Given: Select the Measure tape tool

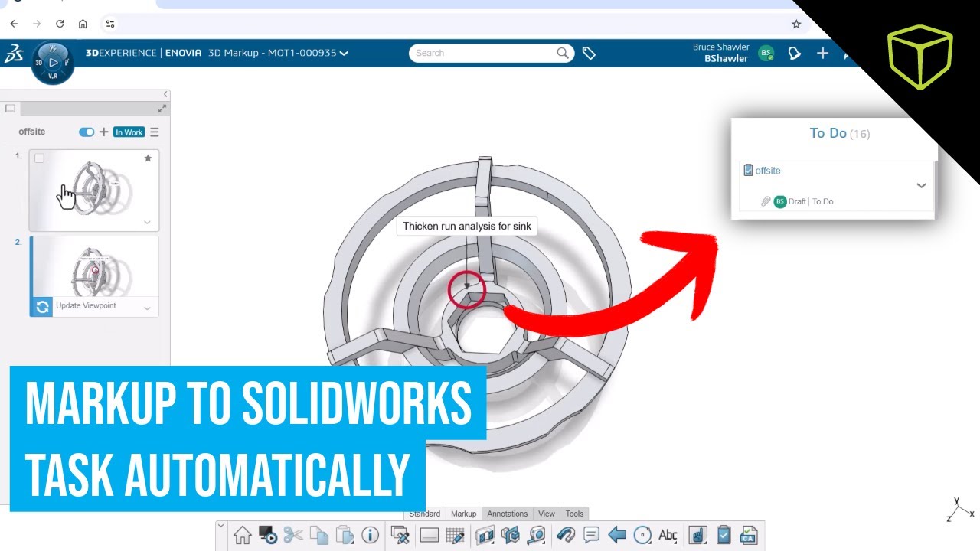Looking at the screenshot, I should click(x=536, y=535).
